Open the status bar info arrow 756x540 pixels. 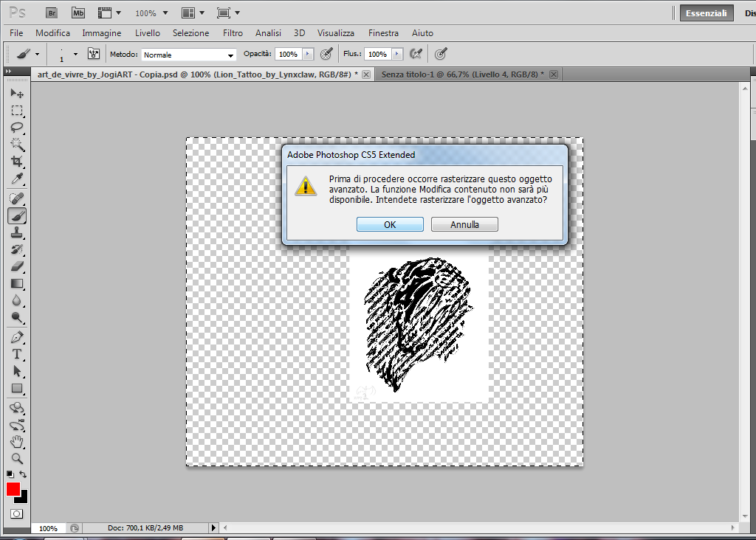pos(213,528)
